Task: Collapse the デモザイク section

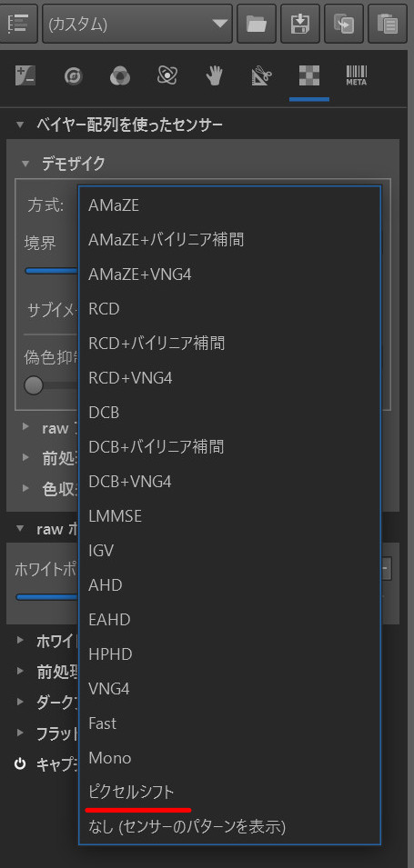Action: pos(25,164)
